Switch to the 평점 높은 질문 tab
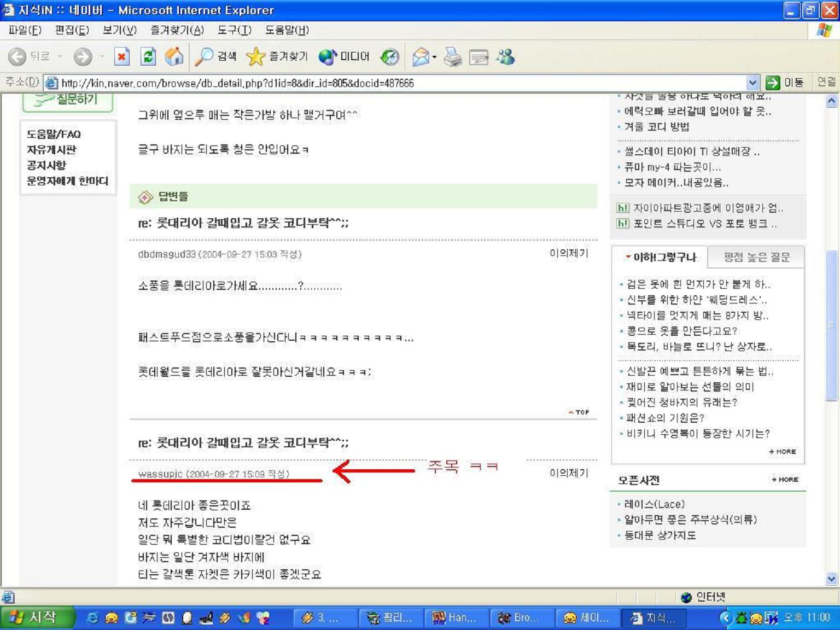Image resolution: width=840 pixels, height=630 pixels. [756, 257]
